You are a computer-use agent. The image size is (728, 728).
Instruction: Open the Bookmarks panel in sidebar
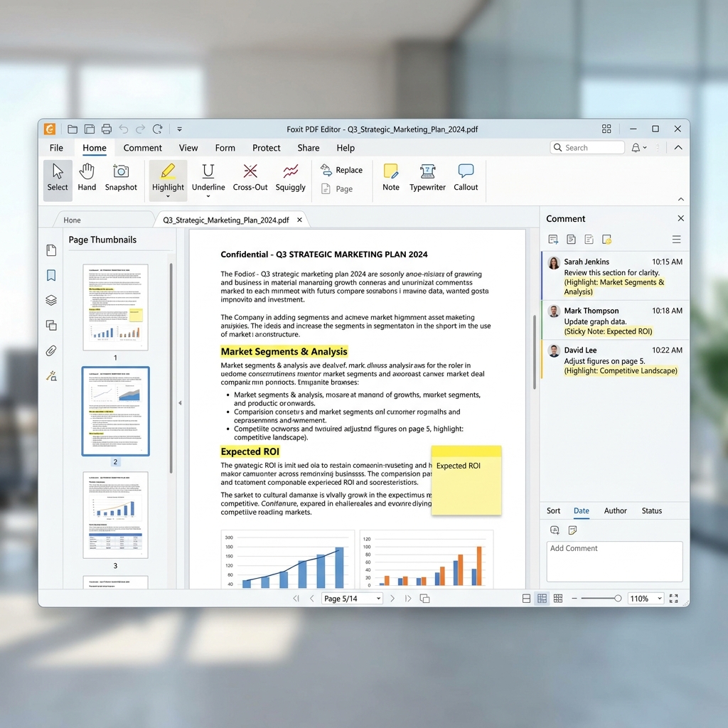tap(51, 275)
